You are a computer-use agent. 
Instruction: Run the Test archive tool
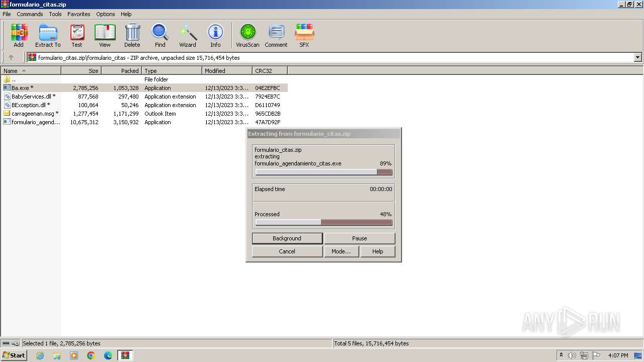coord(77,36)
